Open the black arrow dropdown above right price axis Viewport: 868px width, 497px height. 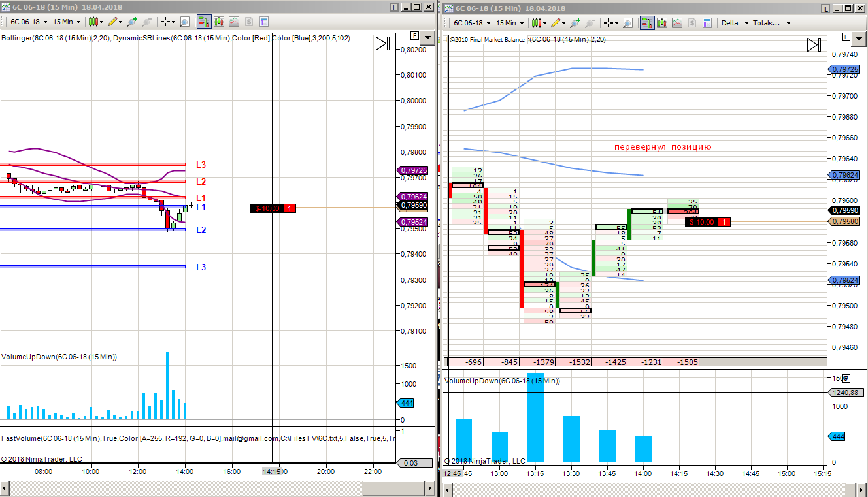(860, 38)
